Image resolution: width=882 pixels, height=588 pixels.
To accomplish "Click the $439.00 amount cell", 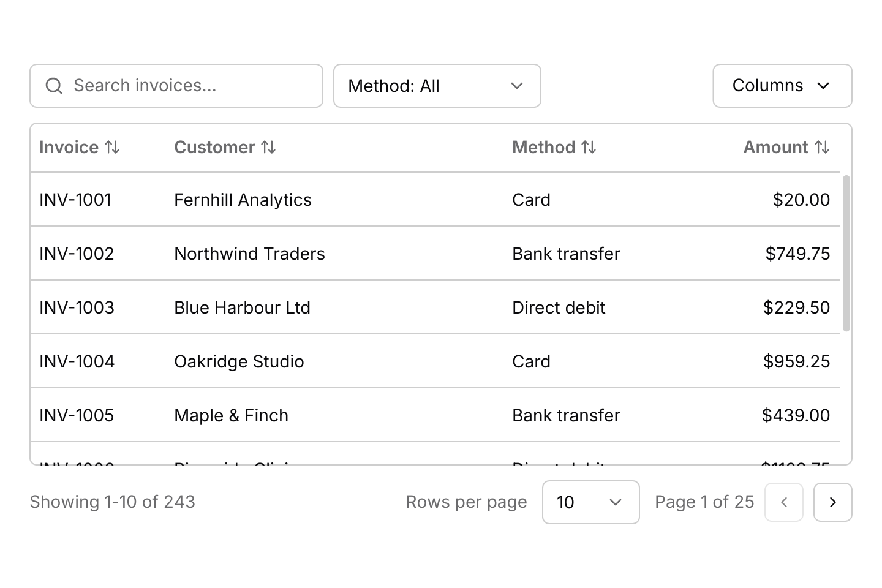I will pyautogui.click(x=796, y=415).
